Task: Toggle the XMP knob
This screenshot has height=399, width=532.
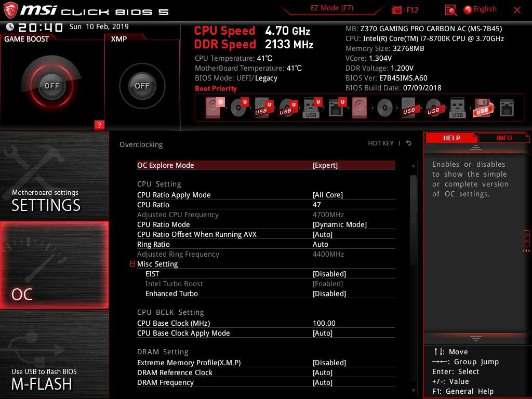Action: tap(142, 86)
